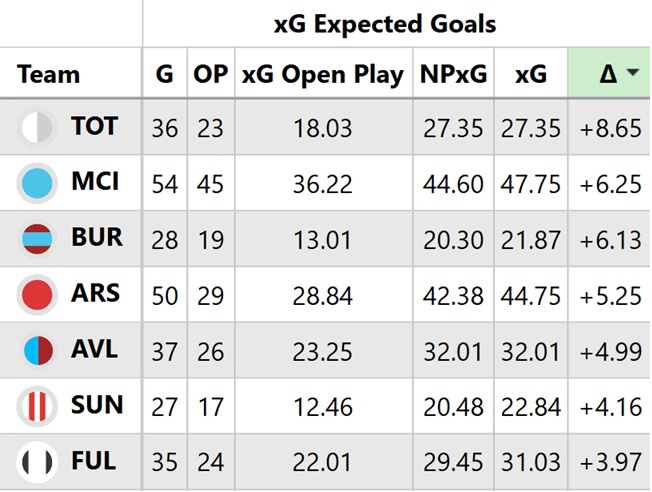Sort by the OP column header

(x=211, y=74)
